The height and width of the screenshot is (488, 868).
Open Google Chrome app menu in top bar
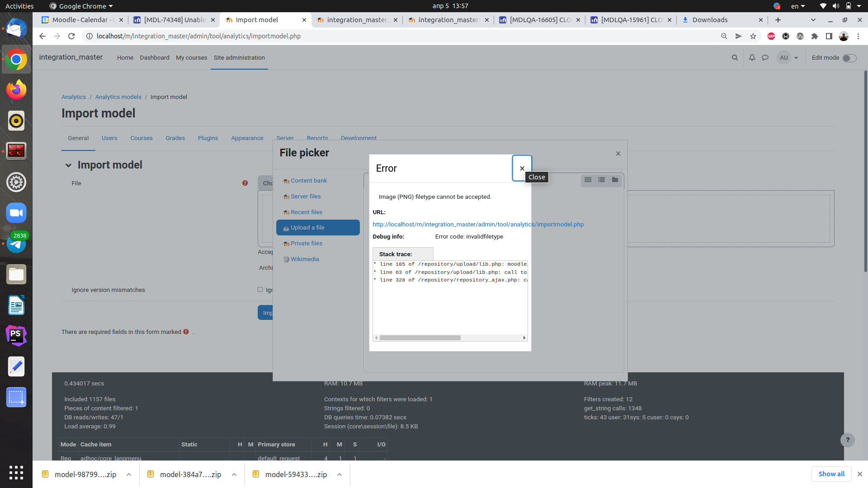(81, 6)
